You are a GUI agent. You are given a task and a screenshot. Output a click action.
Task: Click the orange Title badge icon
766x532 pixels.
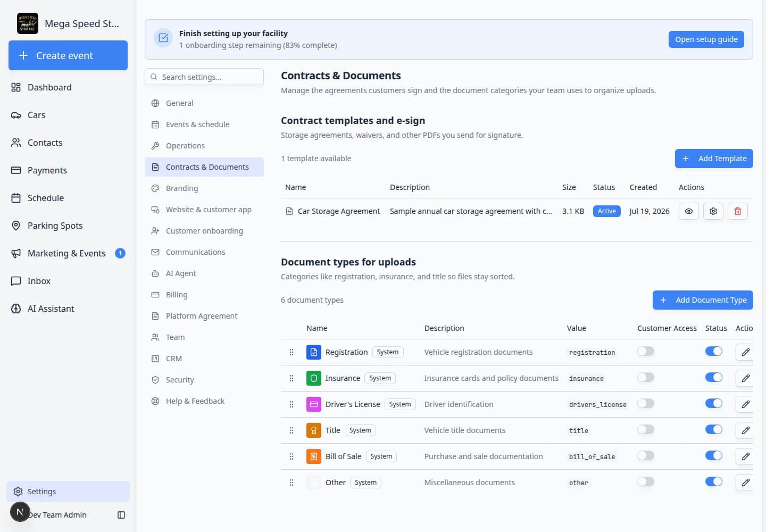click(x=314, y=430)
